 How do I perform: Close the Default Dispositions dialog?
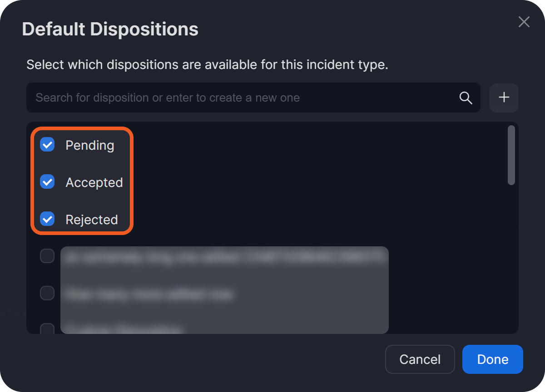coord(524,22)
